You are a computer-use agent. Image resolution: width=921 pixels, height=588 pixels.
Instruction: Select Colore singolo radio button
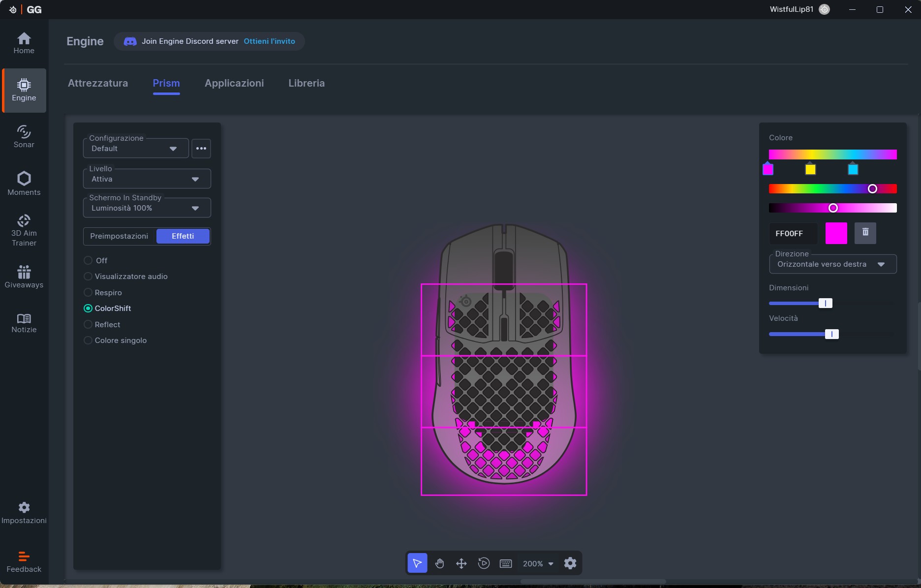click(88, 340)
